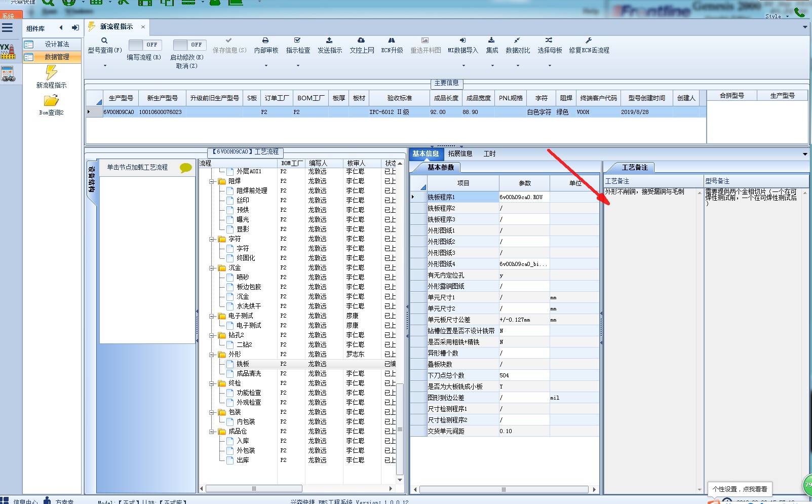Collapse 组件库 panel with left arrow
This screenshot has height=504, width=812.
(x=61, y=28)
